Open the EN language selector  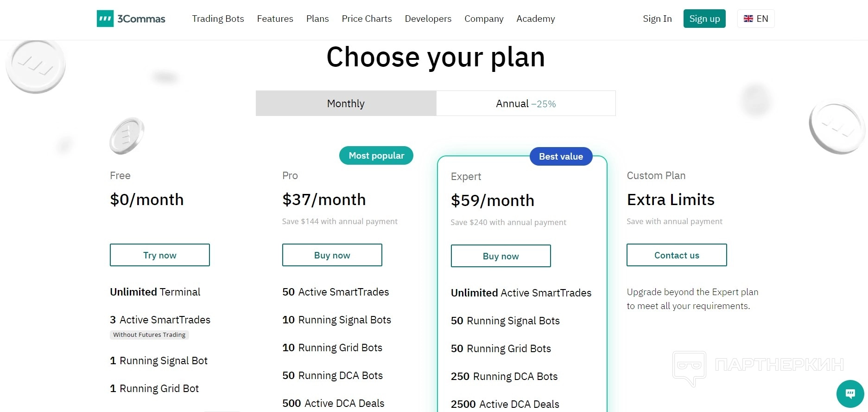pos(762,19)
